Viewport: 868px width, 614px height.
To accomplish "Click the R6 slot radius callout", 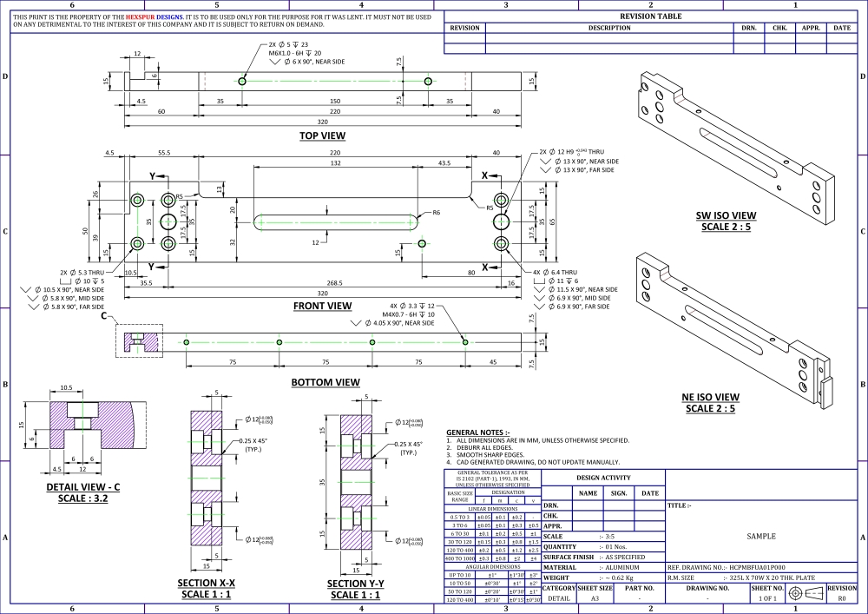I will click(x=437, y=213).
